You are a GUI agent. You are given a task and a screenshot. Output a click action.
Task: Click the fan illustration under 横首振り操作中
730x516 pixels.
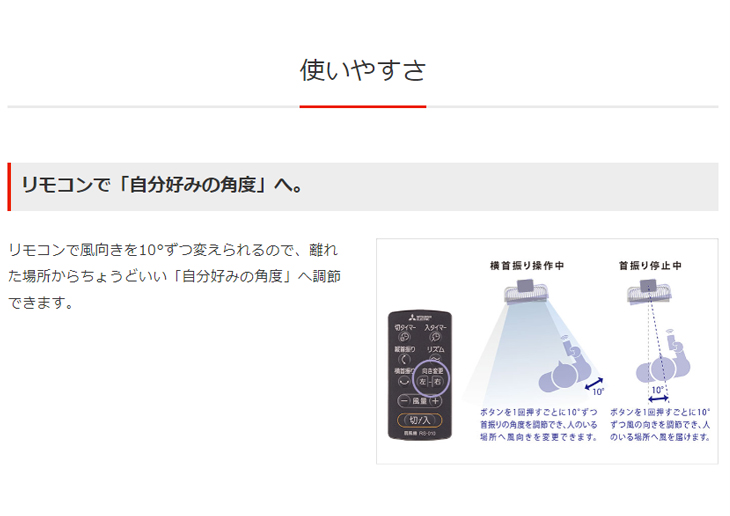(526, 292)
